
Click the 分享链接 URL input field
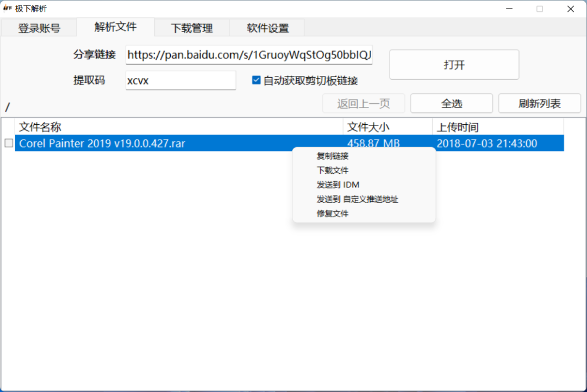tap(249, 55)
